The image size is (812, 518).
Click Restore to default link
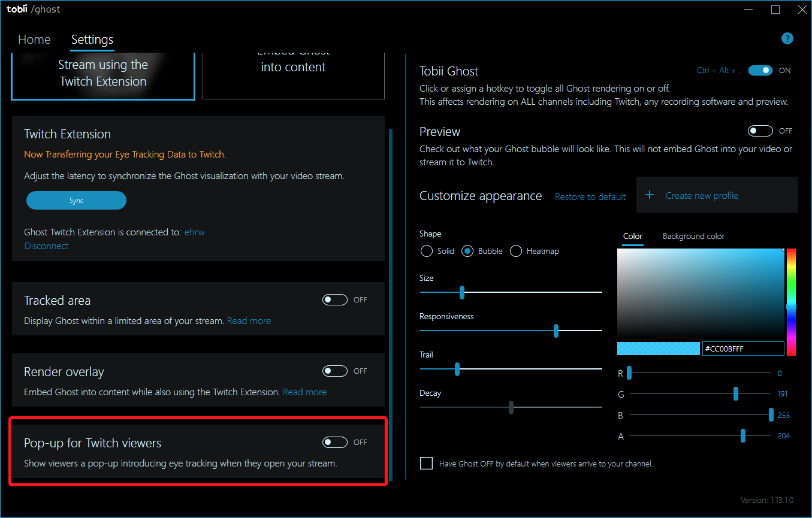590,196
